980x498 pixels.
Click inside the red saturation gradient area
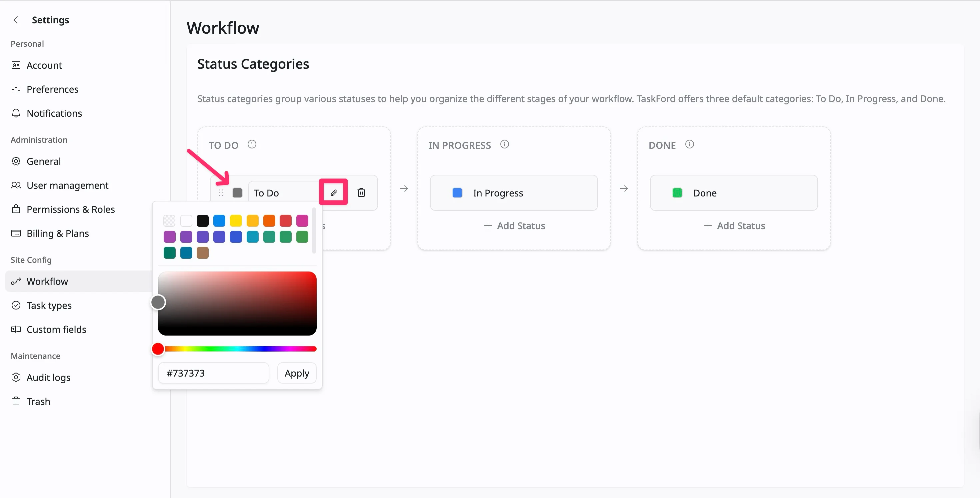(x=237, y=304)
